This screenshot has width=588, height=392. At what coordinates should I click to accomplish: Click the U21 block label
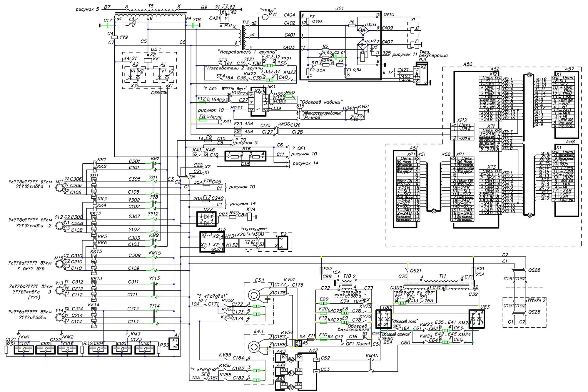340,8
